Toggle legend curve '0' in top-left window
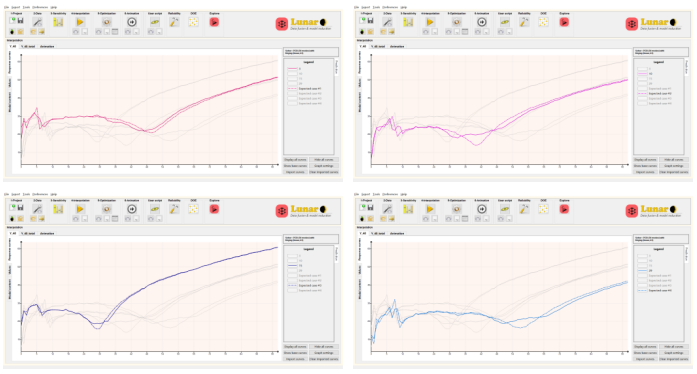 click(300, 69)
